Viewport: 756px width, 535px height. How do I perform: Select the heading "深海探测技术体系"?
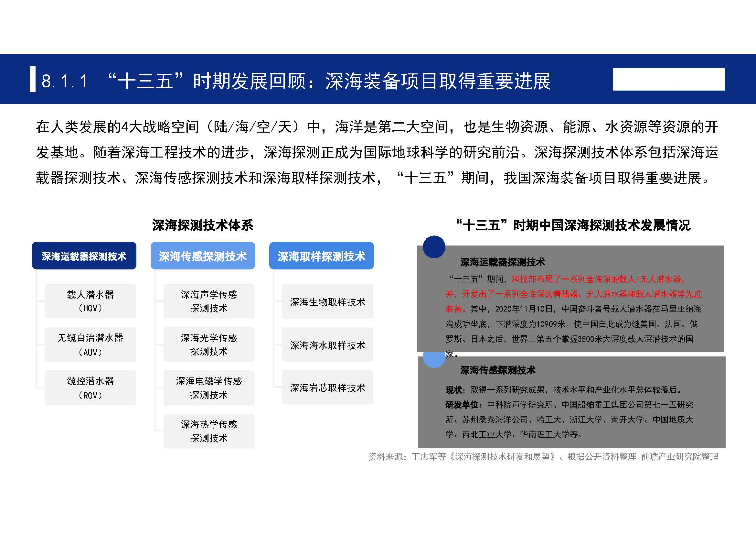tap(203, 225)
